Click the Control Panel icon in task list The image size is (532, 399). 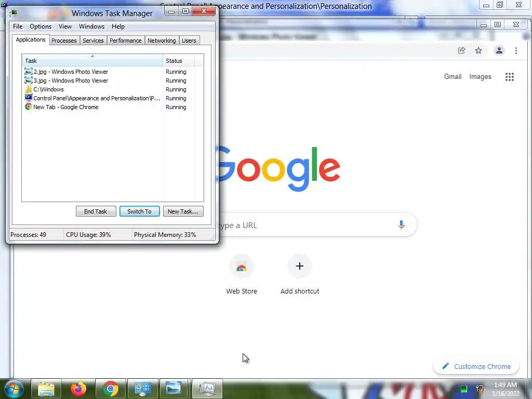pyautogui.click(x=29, y=98)
